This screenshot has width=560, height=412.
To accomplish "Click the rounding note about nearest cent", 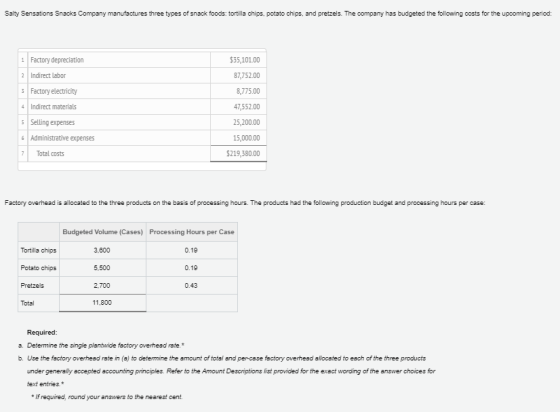I will 107,397.
